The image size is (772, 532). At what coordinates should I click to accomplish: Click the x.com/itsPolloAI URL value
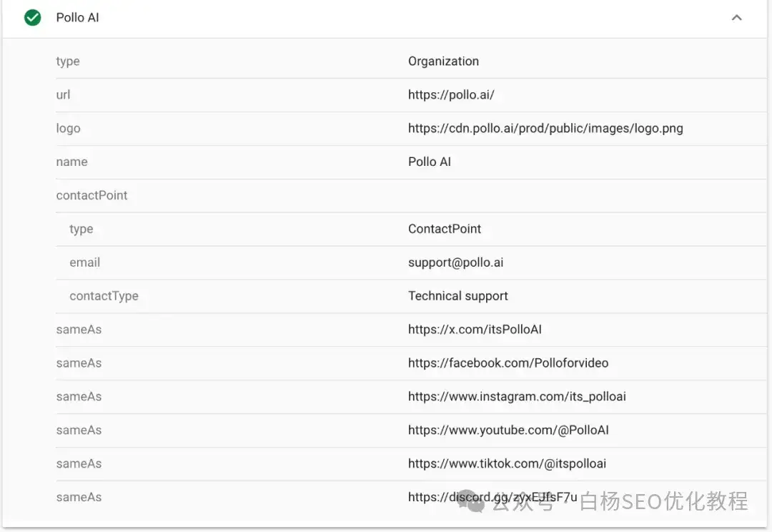tap(475, 330)
